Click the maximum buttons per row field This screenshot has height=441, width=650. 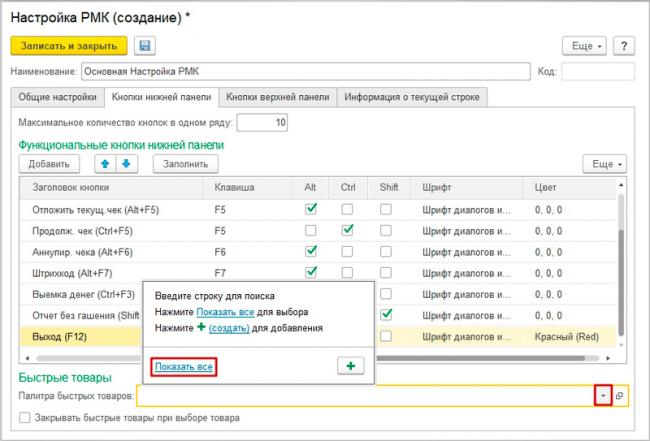click(x=262, y=123)
